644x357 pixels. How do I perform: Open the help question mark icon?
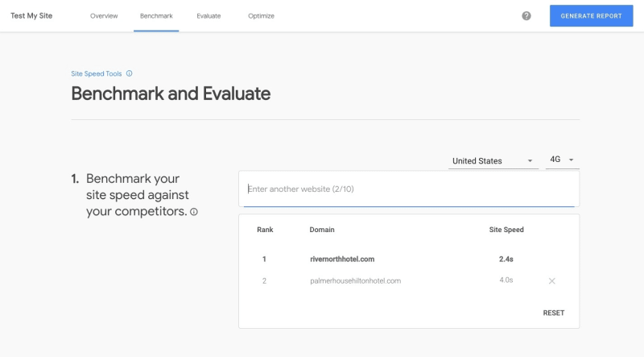(526, 16)
